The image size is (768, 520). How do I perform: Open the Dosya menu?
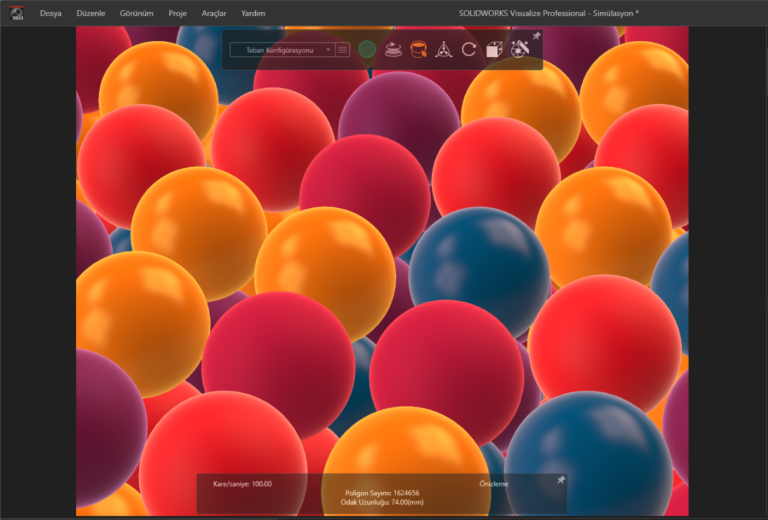[51, 14]
